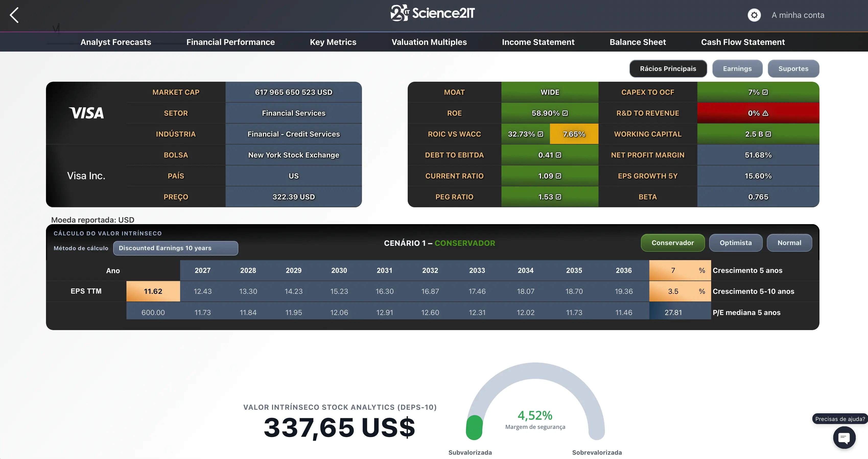Click A minha conta link
868x459 pixels.
(x=798, y=15)
